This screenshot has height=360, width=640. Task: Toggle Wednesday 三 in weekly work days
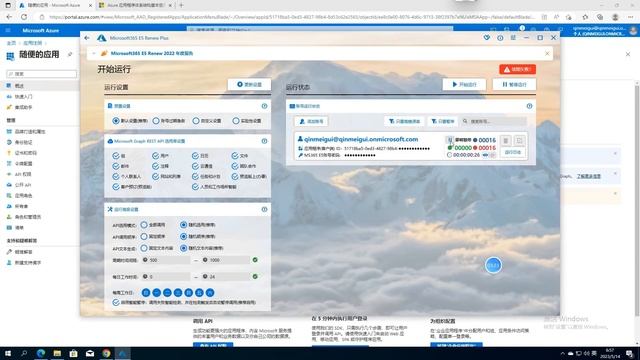click(178, 293)
